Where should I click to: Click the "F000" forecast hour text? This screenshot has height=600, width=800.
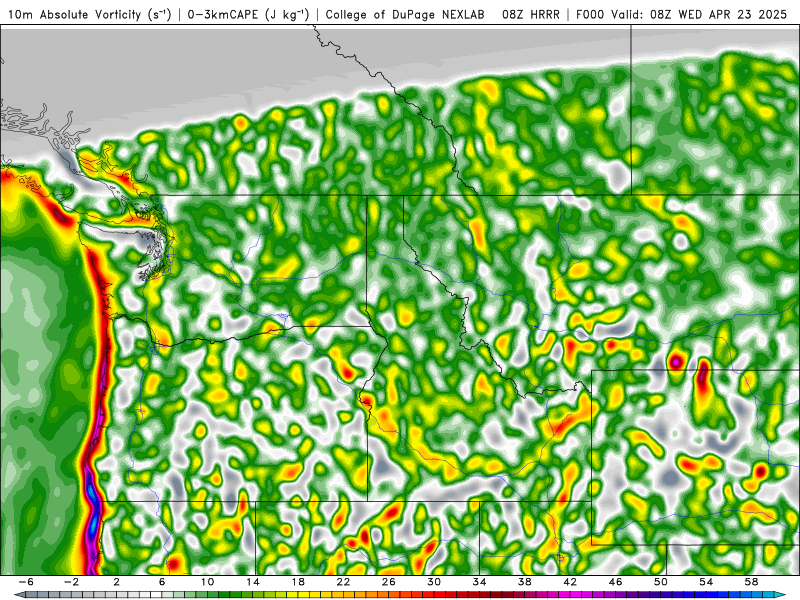tap(590, 14)
